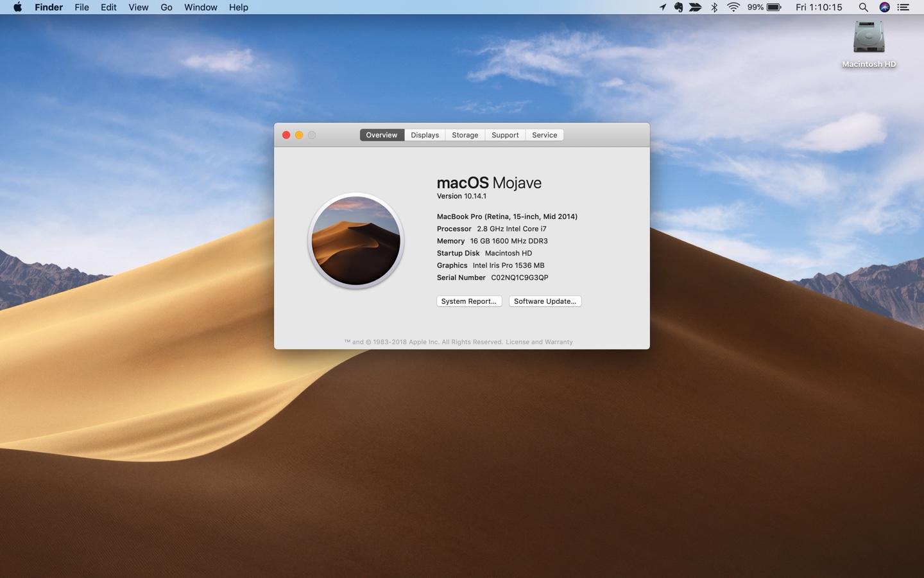Open the Go menu
This screenshot has width=924, height=578.
(x=167, y=7)
